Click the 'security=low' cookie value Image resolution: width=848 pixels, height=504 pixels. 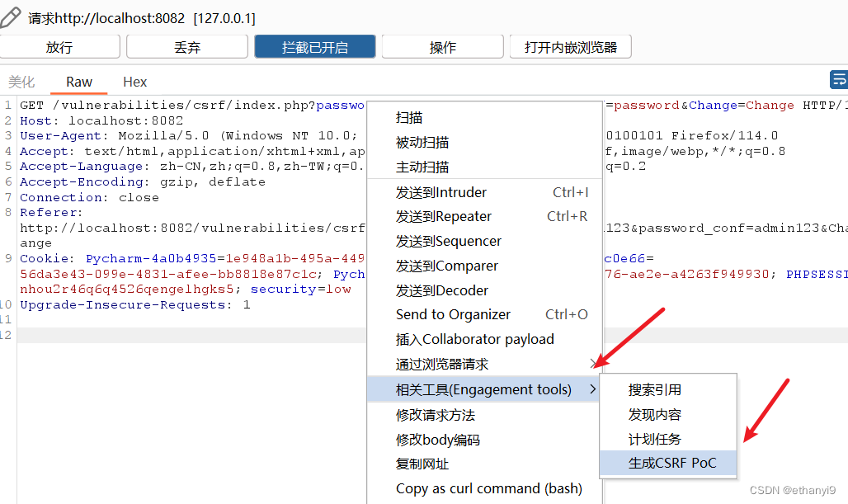coord(301,290)
